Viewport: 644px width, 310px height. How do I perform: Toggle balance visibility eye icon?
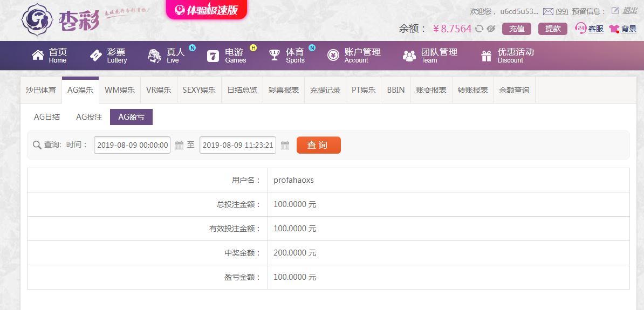pyautogui.click(x=491, y=29)
